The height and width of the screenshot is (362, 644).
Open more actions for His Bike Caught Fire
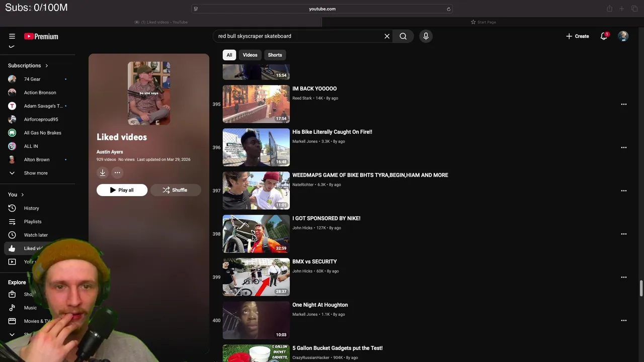coord(624,147)
